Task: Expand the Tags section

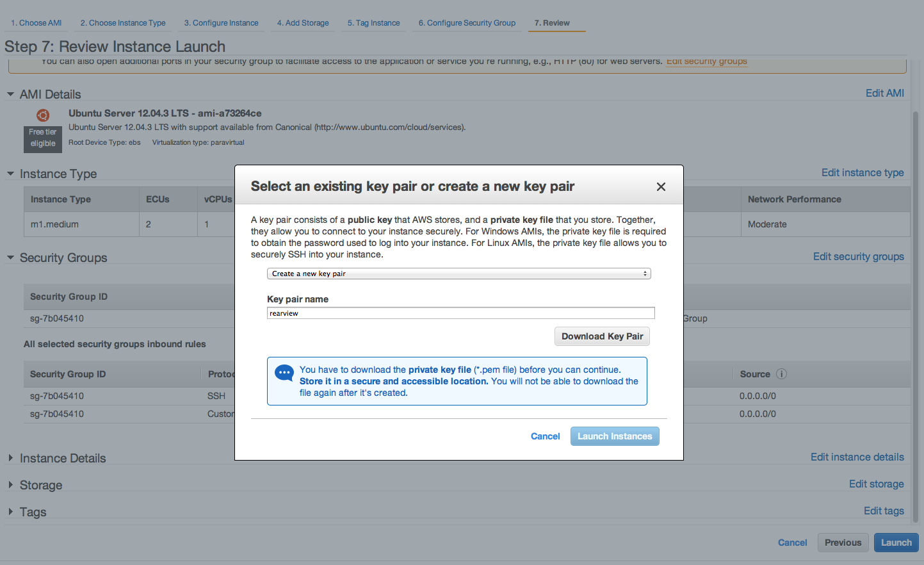Action: [11, 512]
